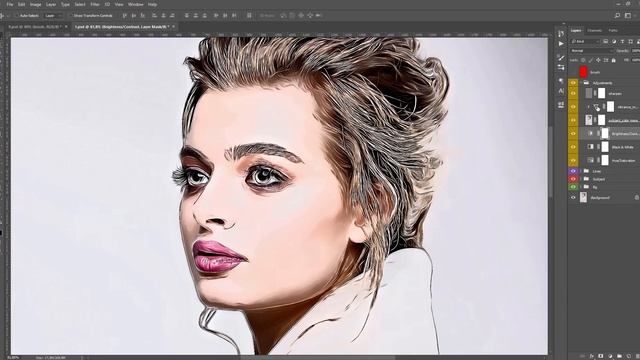
Task: Hide the Background layer
Action: pyautogui.click(x=573, y=198)
